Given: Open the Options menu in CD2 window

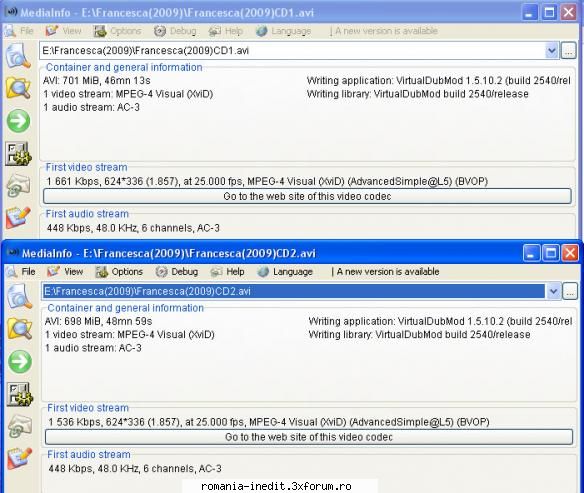Looking at the screenshot, I should pos(119,272).
